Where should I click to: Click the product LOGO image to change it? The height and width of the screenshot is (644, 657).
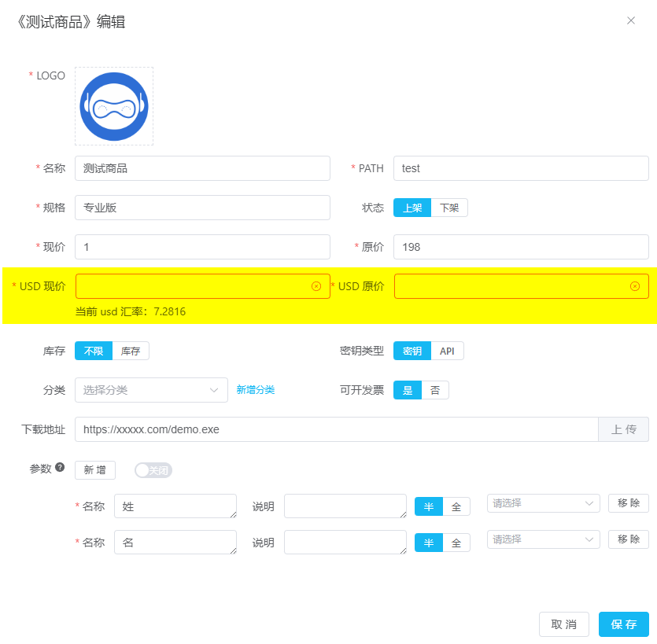(113, 105)
